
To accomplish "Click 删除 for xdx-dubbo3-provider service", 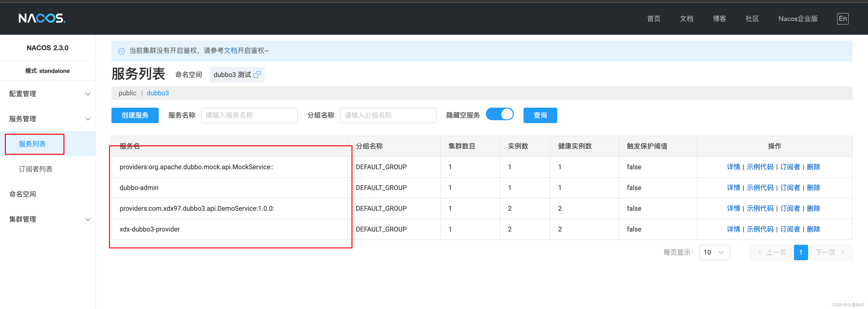I will click(x=813, y=229).
